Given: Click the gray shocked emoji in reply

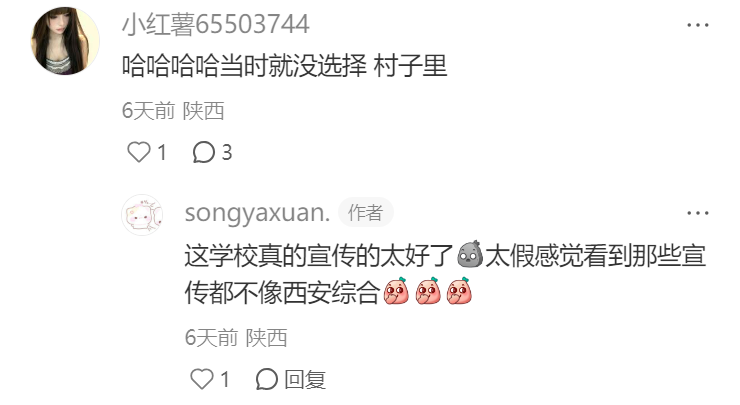Looking at the screenshot, I should (x=470, y=254).
